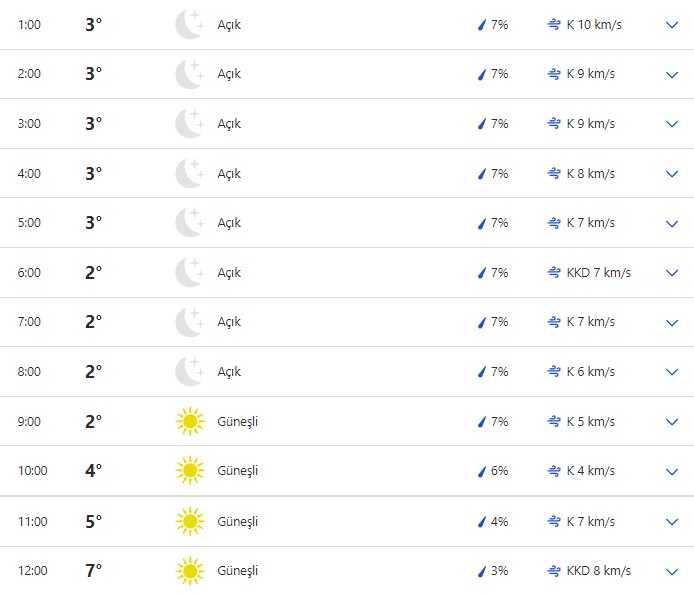This screenshot has height=595, width=694.
Task: Click the 7° temperature at 12:00
Action: (94, 570)
